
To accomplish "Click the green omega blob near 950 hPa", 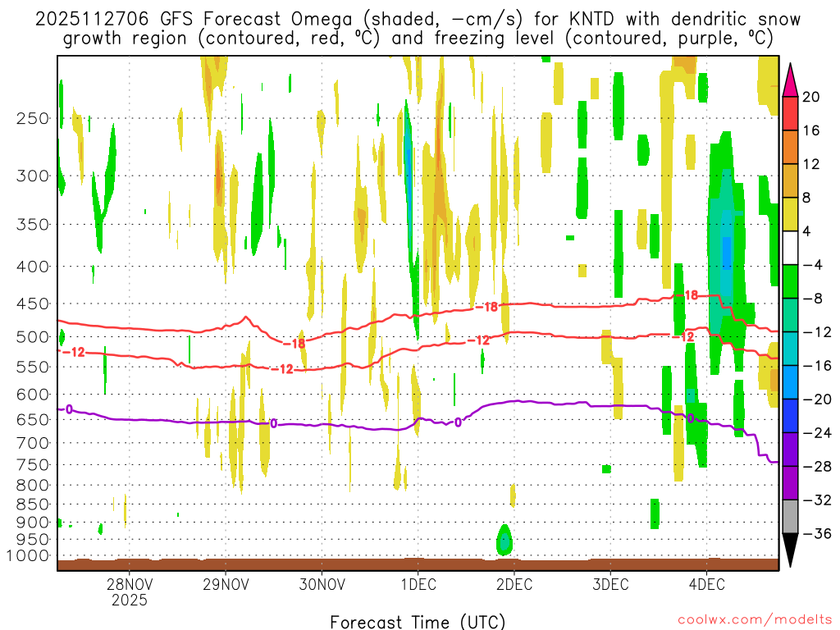I will [x=504, y=540].
